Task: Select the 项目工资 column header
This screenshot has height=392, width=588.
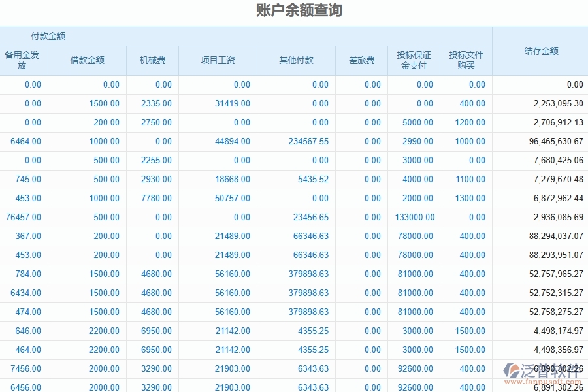Action: 218,60
